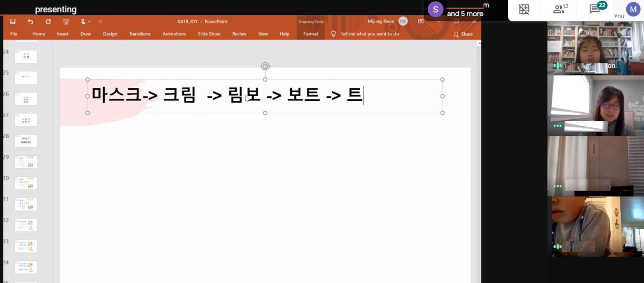The width and height of the screenshot is (644, 283).
Task: Open the File backstage menu
Action: [x=13, y=34]
